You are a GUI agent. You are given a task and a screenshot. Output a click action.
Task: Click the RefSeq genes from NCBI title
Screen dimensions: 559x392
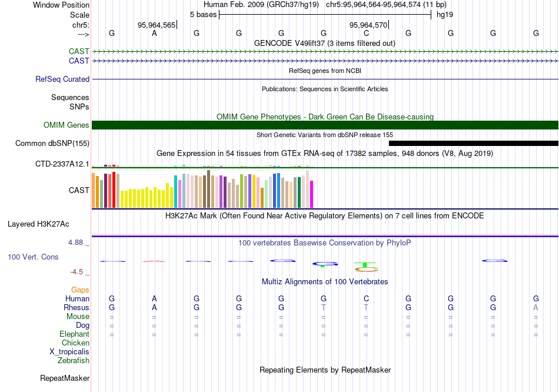pyautogui.click(x=325, y=71)
